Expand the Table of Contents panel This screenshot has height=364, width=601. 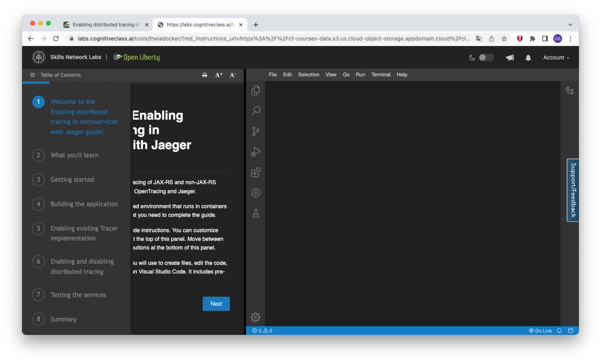(x=32, y=75)
